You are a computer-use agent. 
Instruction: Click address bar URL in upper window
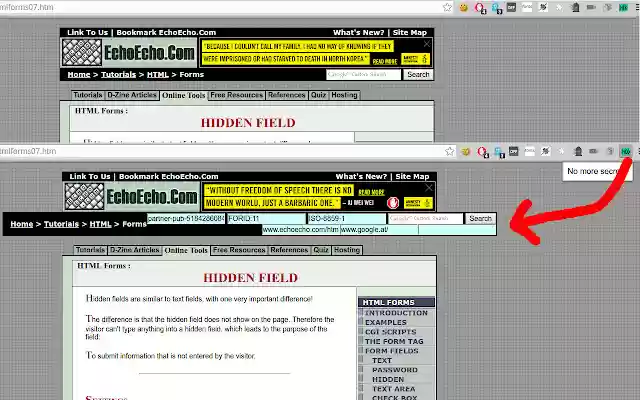coord(27,7)
